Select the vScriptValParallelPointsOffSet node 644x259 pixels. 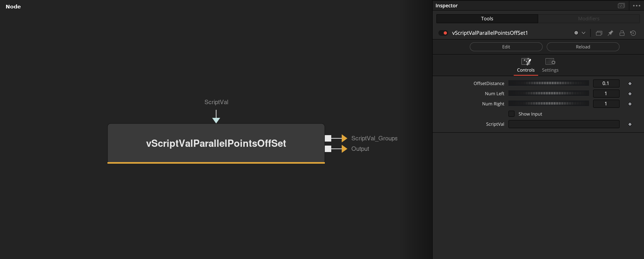pos(216,143)
